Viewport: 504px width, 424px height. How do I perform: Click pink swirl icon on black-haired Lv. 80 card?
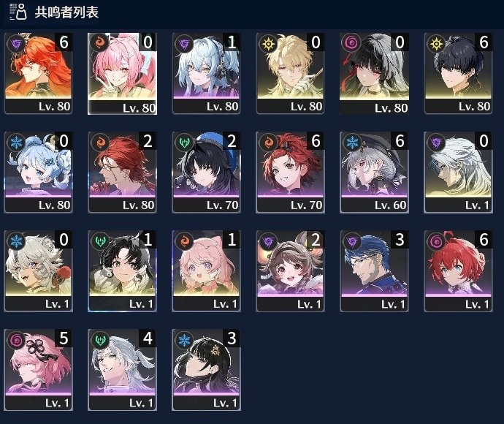point(352,43)
